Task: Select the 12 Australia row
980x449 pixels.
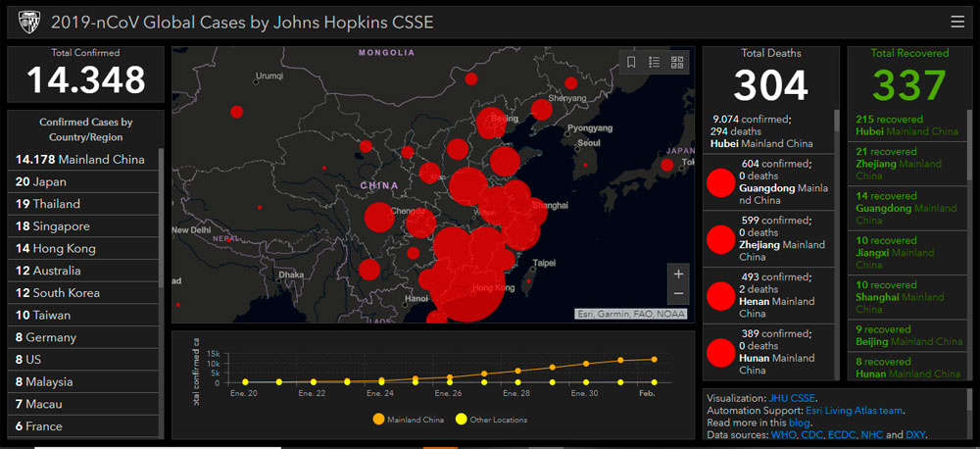Action: click(x=82, y=271)
